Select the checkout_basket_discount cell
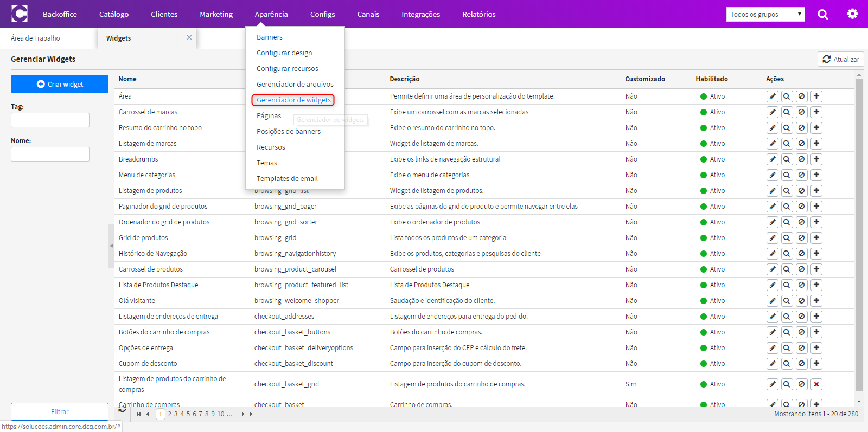 293,364
